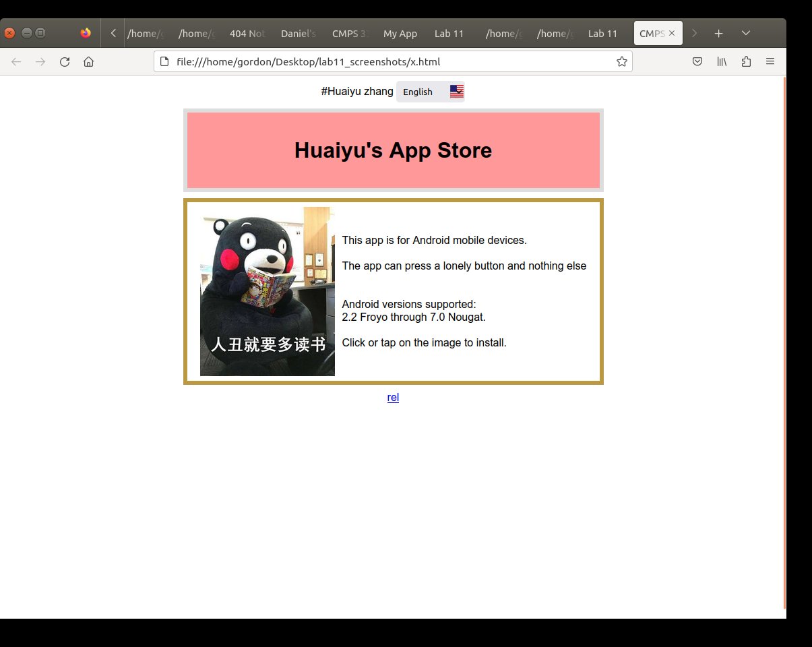812x647 pixels.
Task: Close the active CMPS tab
Action: [x=672, y=33]
